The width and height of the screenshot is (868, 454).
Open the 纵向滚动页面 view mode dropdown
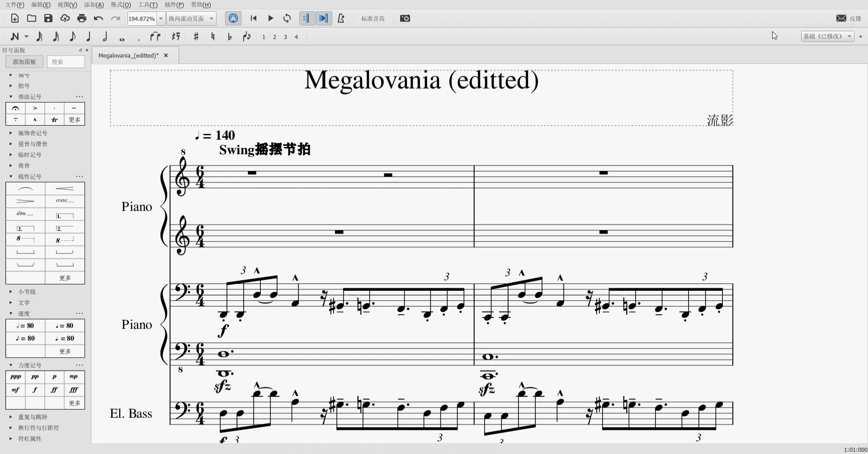pos(212,19)
